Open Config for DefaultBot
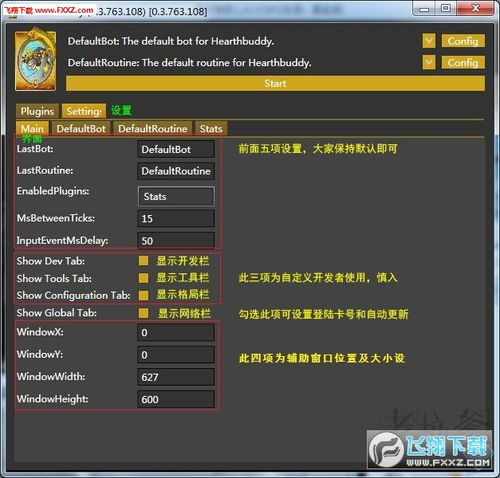The height and width of the screenshot is (478, 500). 463,41
